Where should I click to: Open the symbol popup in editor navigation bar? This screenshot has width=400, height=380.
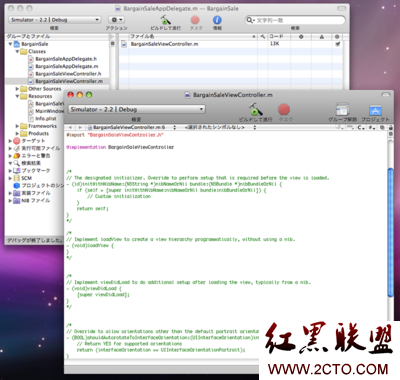pyautogui.click(x=220, y=127)
